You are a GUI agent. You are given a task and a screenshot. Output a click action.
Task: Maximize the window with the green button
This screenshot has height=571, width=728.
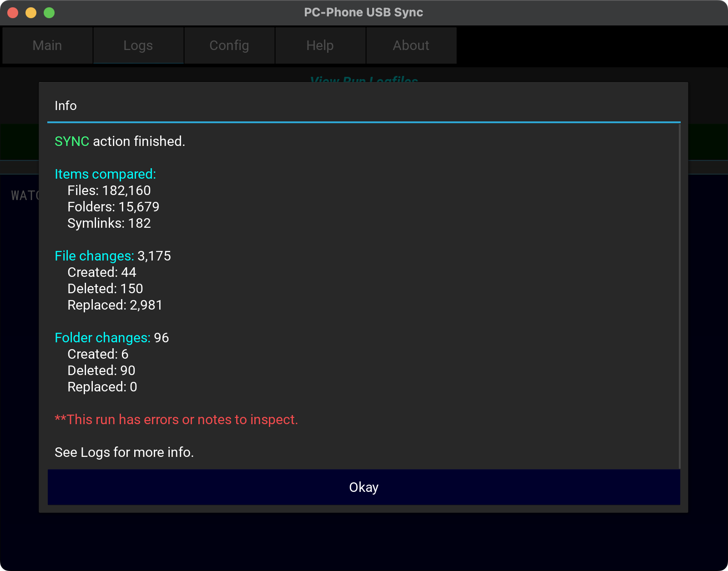[x=49, y=13]
